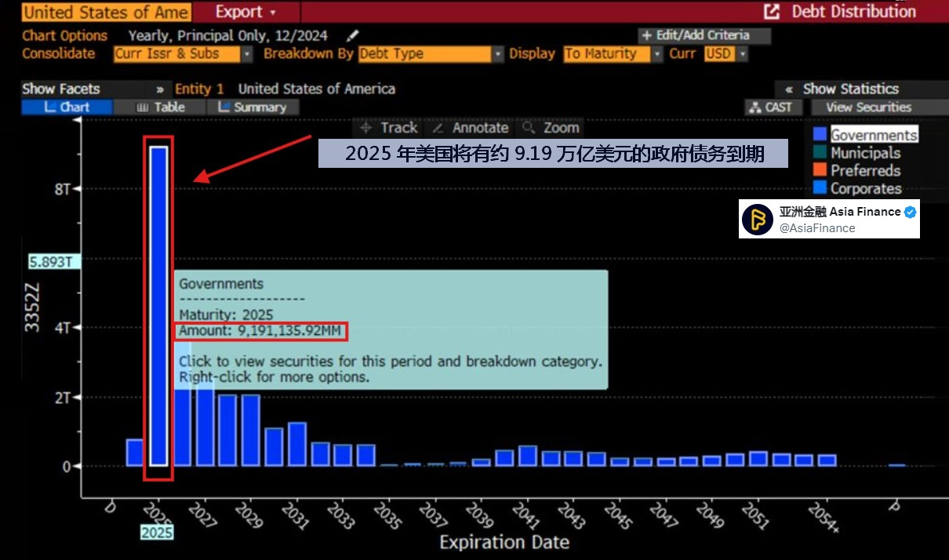This screenshot has height=560, width=949.
Task: Click the United States of Ame entity field
Action: tap(106, 12)
